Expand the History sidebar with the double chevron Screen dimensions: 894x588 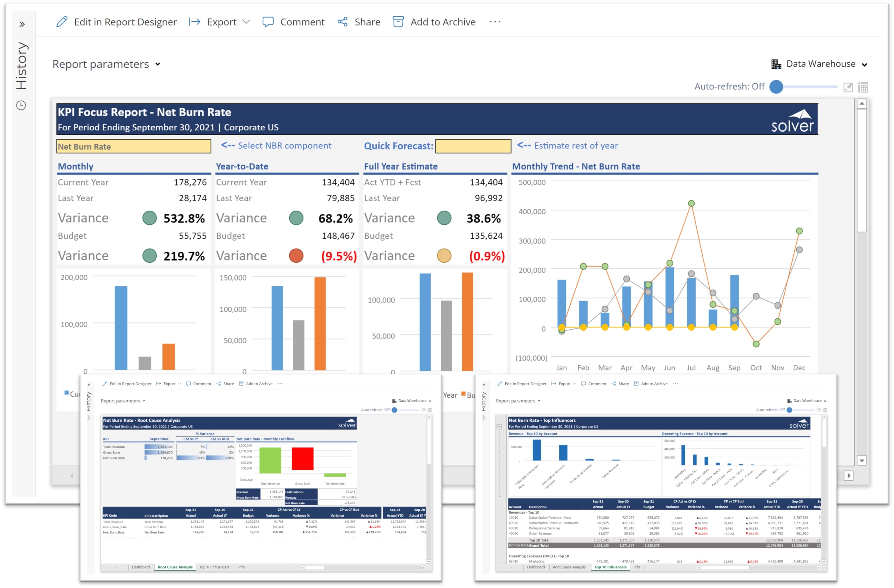pyautogui.click(x=22, y=24)
